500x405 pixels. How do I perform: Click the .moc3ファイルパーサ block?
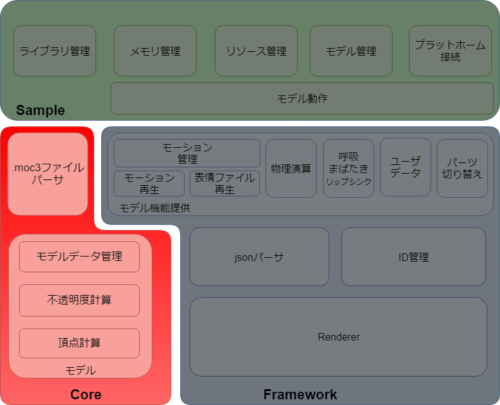[48, 174]
